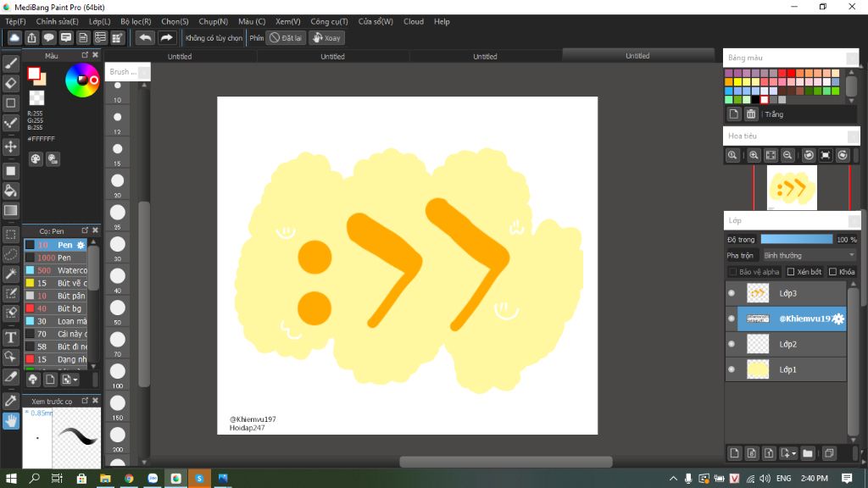
Task: Select the Hand pan tool
Action: coord(10,421)
